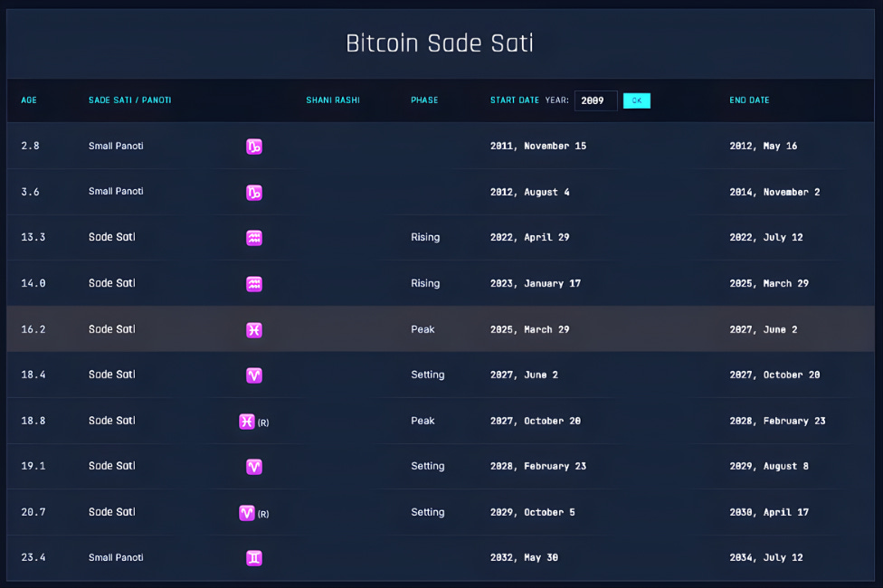Click the AGE column header
The image size is (883, 588).
pos(29,100)
